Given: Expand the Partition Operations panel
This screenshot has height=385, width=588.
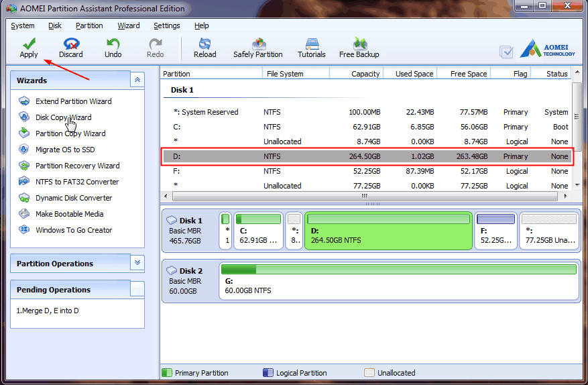Looking at the screenshot, I should tap(137, 263).
